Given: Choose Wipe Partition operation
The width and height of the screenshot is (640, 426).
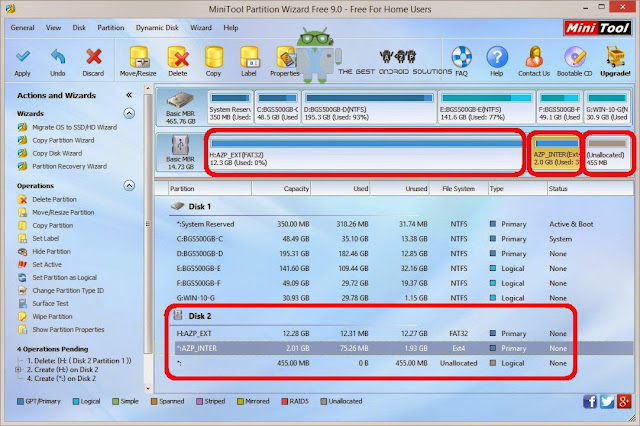Looking at the screenshot, I should [52, 317].
